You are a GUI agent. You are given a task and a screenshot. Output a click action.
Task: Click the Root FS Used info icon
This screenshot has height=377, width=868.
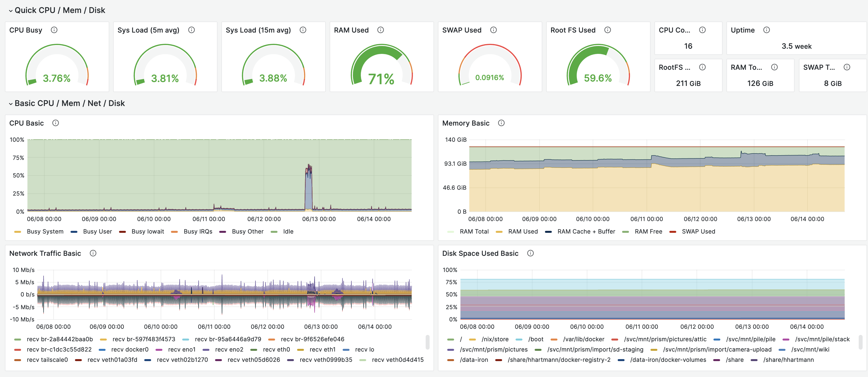point(608,30)
